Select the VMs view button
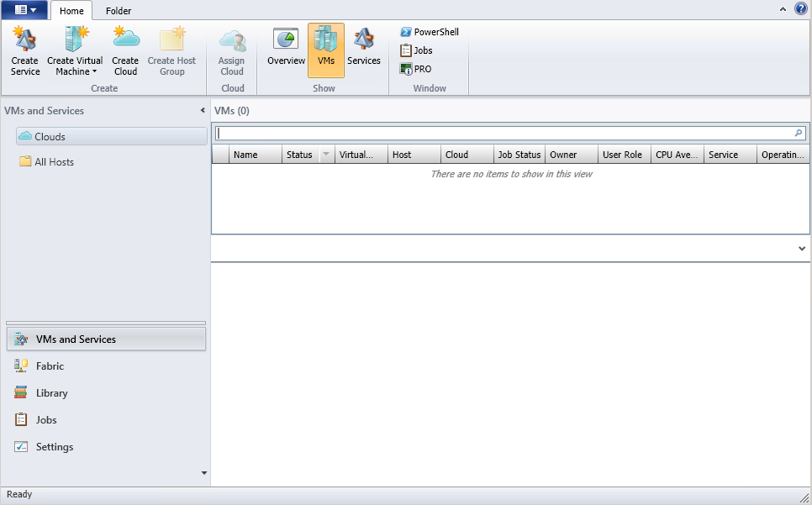 coord(326,49)
